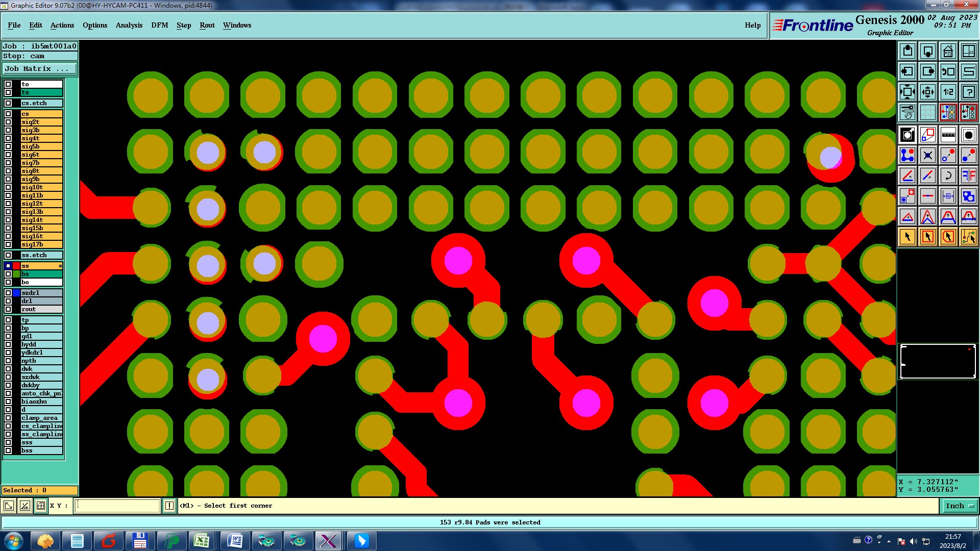This screenshot has height=551, width=980.
Task: Select the ruler measurement tool
Action: click(948, 135)
